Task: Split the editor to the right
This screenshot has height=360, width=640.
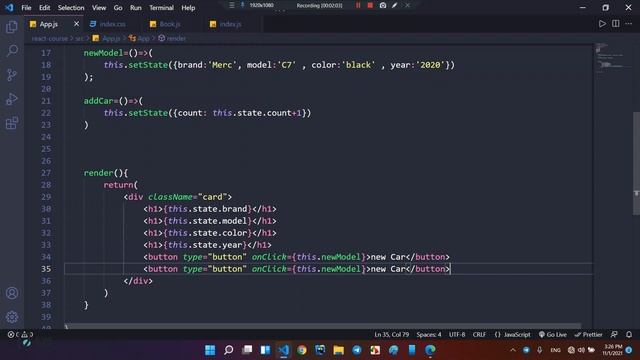Action: click(x=616, y=24)
